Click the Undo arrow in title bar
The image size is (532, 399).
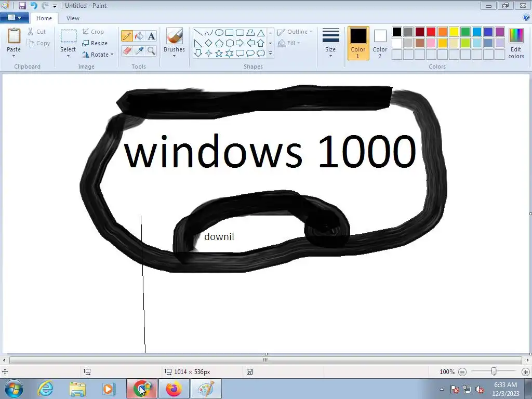(x=33, y=5)
